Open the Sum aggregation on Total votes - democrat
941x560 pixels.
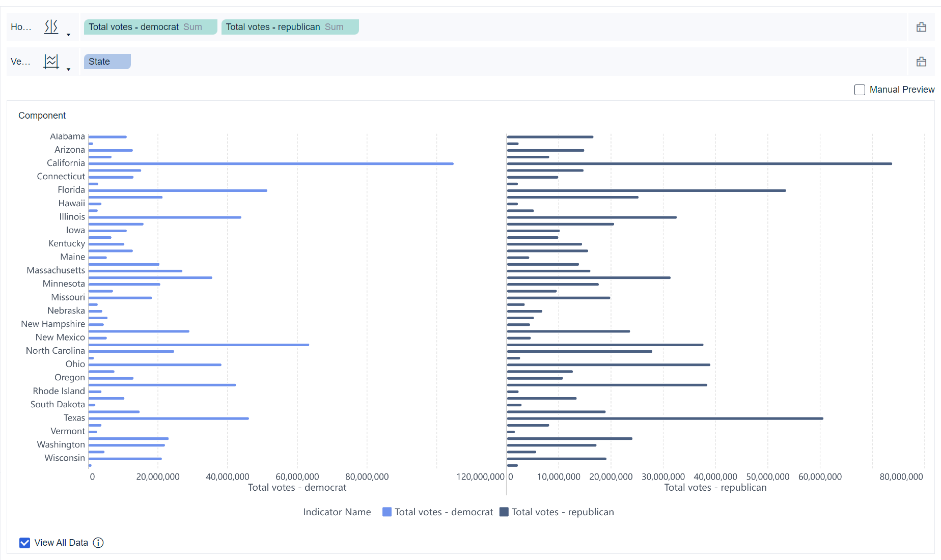click(192, 27)
